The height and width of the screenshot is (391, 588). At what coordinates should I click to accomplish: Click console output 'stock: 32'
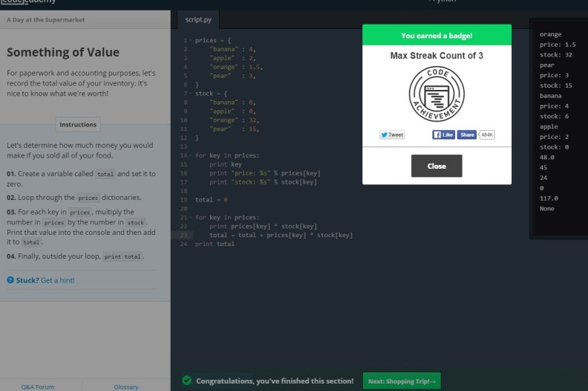coord(556,54)
